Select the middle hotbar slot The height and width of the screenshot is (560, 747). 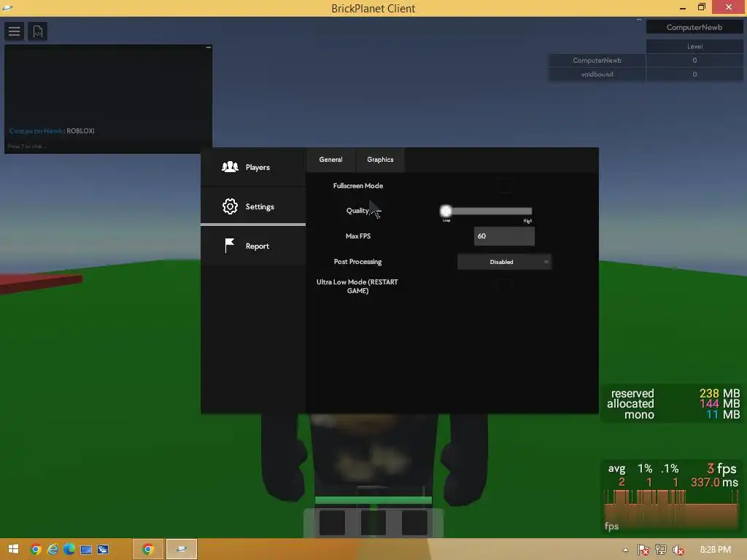click(x=373, y=522)
